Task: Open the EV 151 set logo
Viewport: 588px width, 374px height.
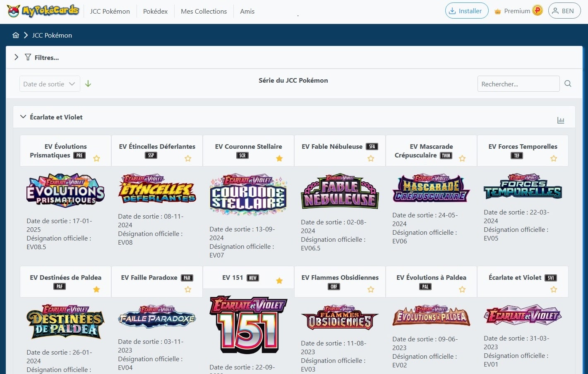Action: click(248, 324)
